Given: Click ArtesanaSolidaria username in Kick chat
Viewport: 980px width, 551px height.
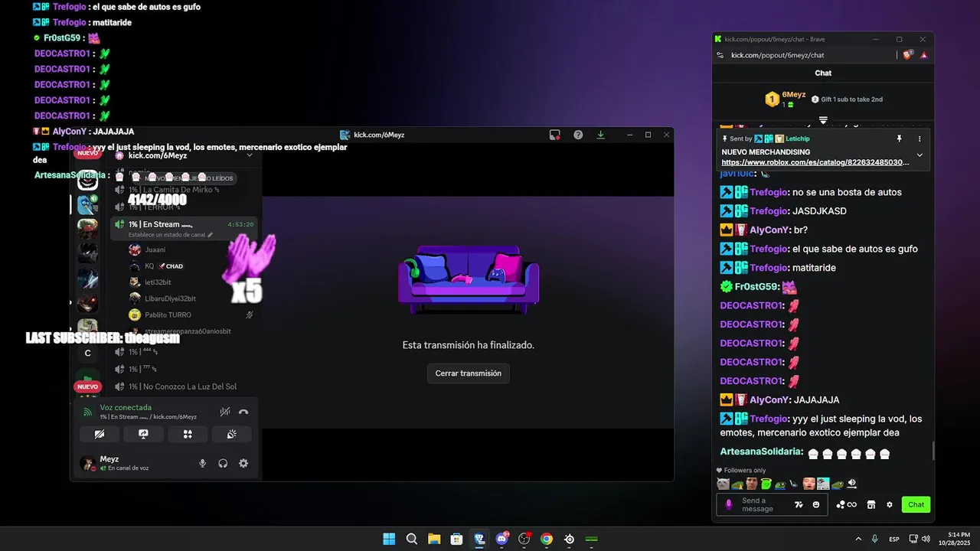Looking at the screenshot, I should [x=761, y=452].
